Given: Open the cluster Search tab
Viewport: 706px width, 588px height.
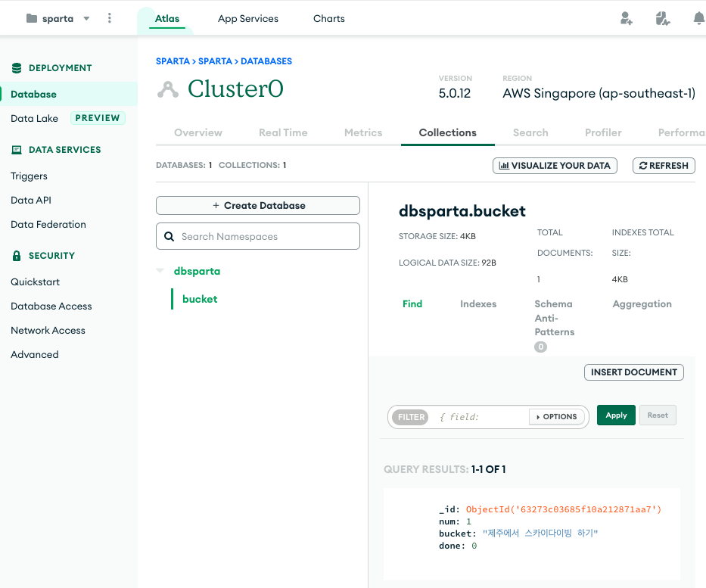Looking at the screenshot, I should (x=531, y=133).
